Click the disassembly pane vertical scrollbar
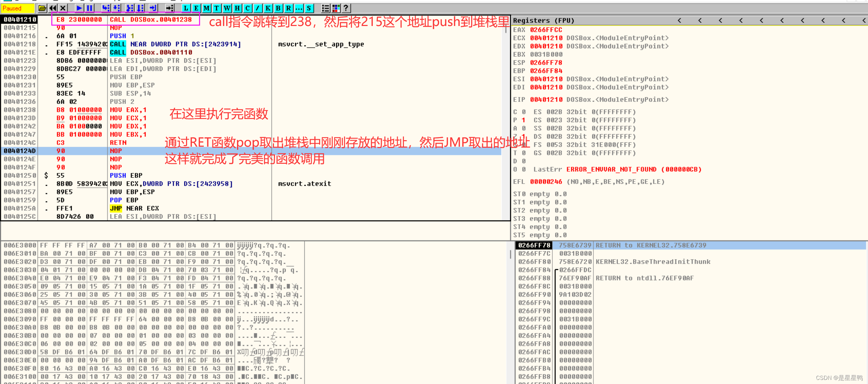 506,118
